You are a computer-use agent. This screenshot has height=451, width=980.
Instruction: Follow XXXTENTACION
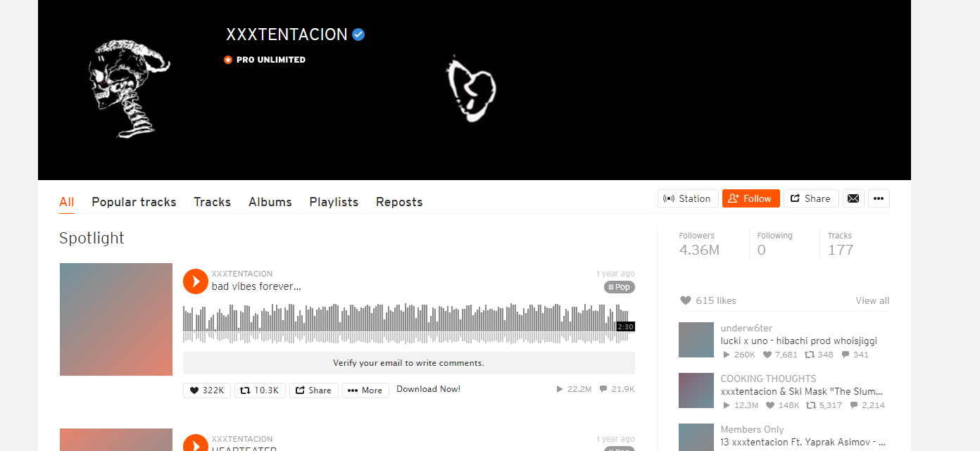coord(751,198)
